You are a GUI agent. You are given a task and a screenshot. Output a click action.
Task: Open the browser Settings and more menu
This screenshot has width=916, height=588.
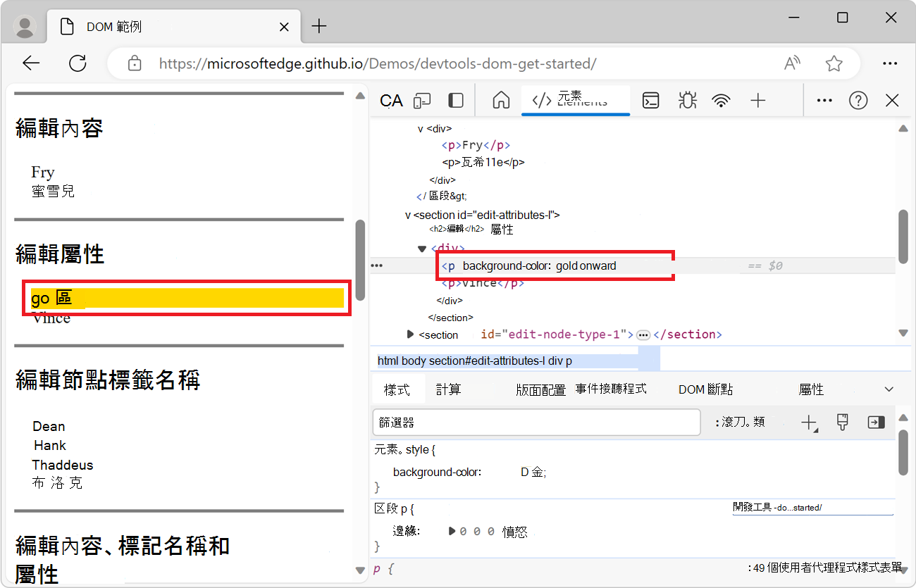tap(891, 63)
